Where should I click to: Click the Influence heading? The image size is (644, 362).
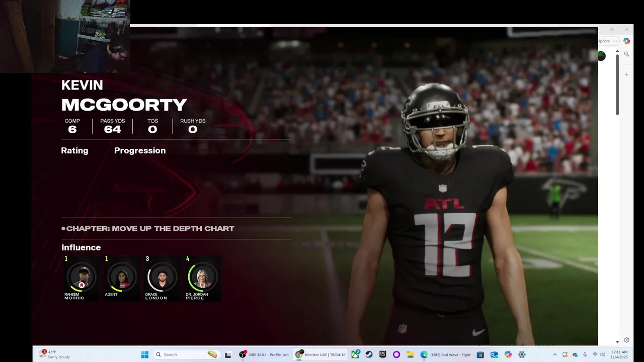tap(81, 247)
